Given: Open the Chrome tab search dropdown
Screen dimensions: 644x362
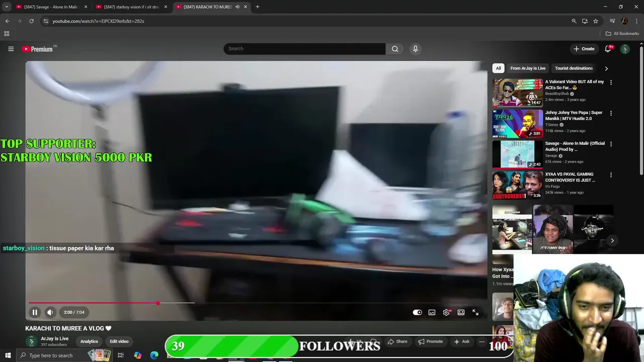Looking at the screenshot, I should (x=7, y=7).
